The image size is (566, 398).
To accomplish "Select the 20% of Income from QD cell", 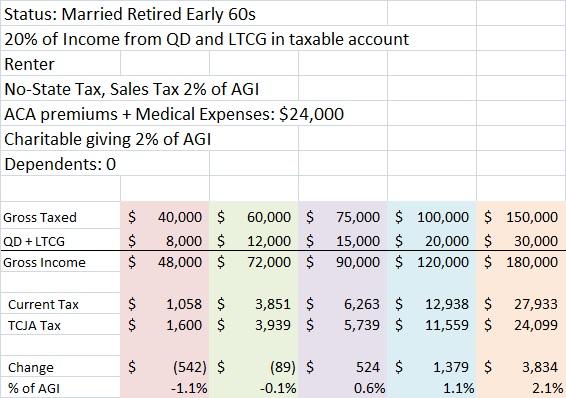I will (x=206, y=39).
